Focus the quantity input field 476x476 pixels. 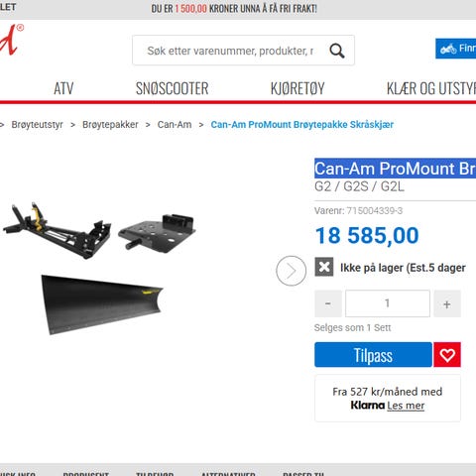point(388,303)
